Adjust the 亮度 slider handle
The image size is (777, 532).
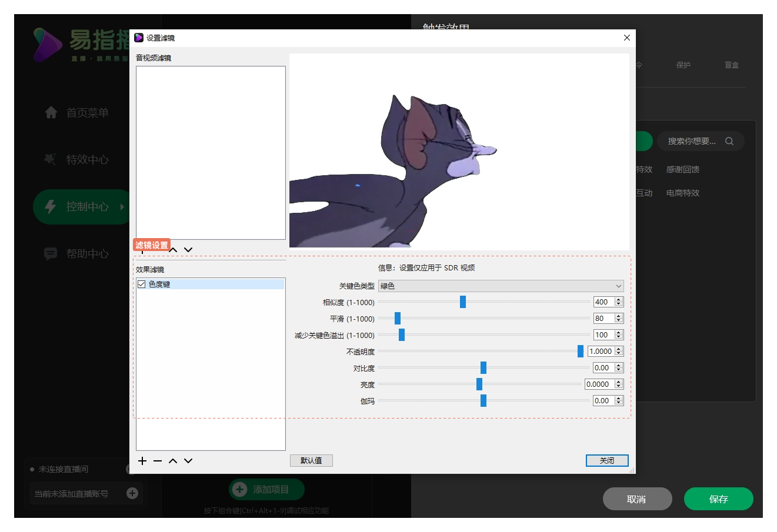coord(479,384)
